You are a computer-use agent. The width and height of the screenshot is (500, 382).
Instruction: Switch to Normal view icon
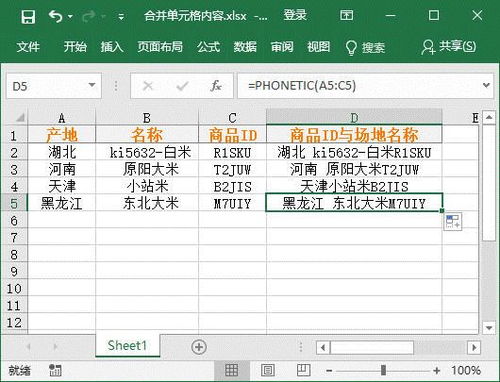231,370
